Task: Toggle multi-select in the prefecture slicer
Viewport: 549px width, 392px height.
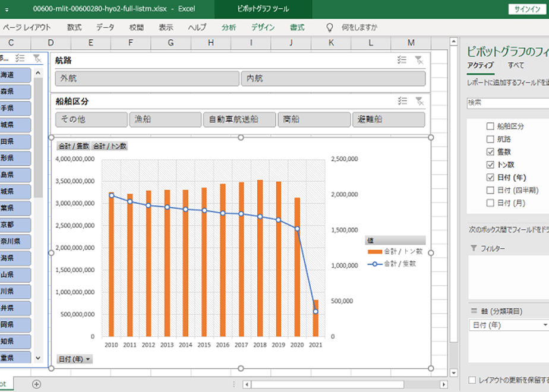Action: pyautogui.click(x=20, y=58)
